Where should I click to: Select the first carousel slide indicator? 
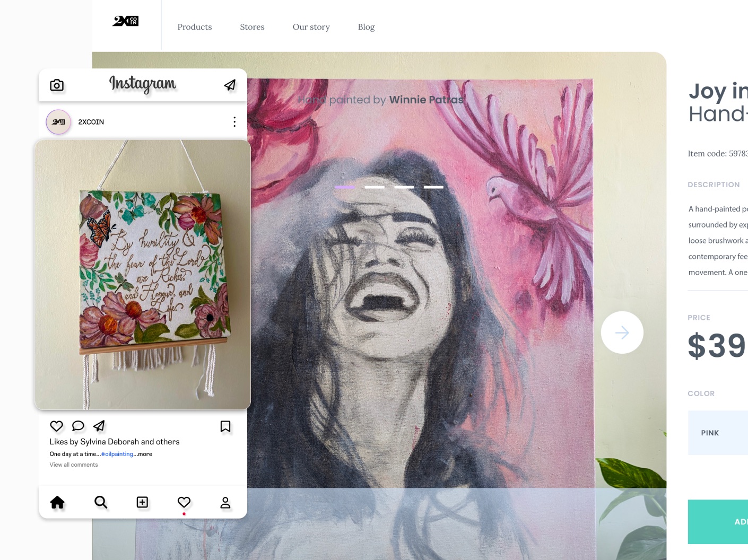point(345,187)
